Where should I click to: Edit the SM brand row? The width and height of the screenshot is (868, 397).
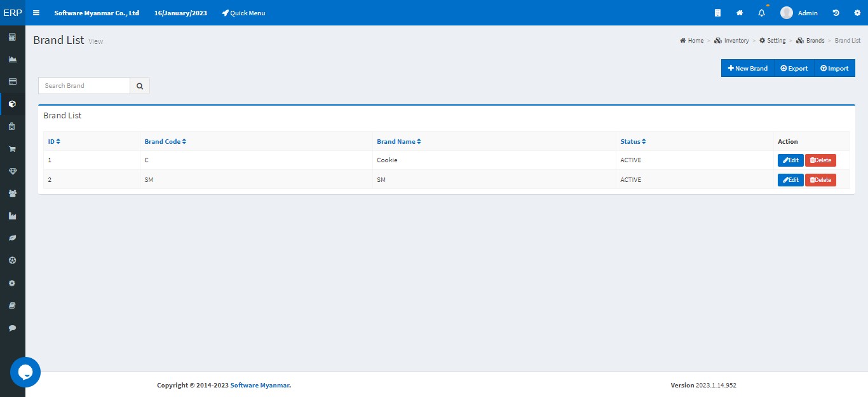click(790, 180)
